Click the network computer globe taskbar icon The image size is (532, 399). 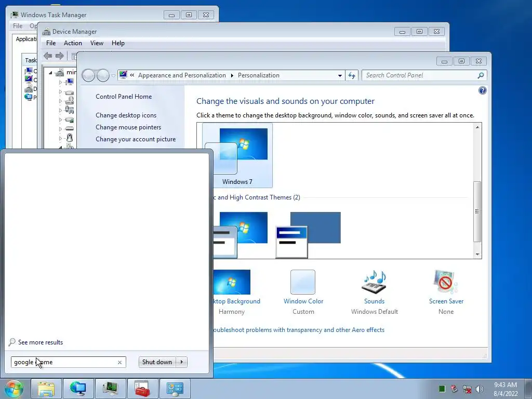tap(78, 389)
